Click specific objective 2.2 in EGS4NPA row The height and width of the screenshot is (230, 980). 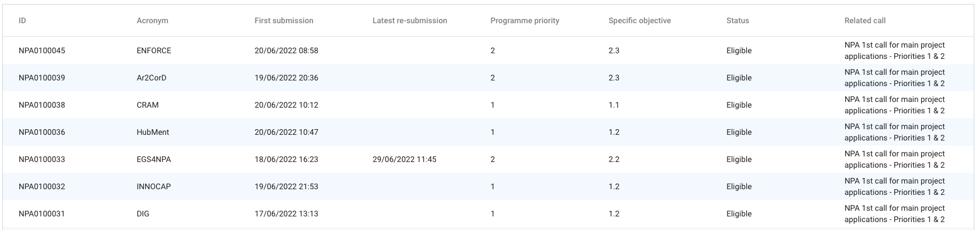(614, 159)
